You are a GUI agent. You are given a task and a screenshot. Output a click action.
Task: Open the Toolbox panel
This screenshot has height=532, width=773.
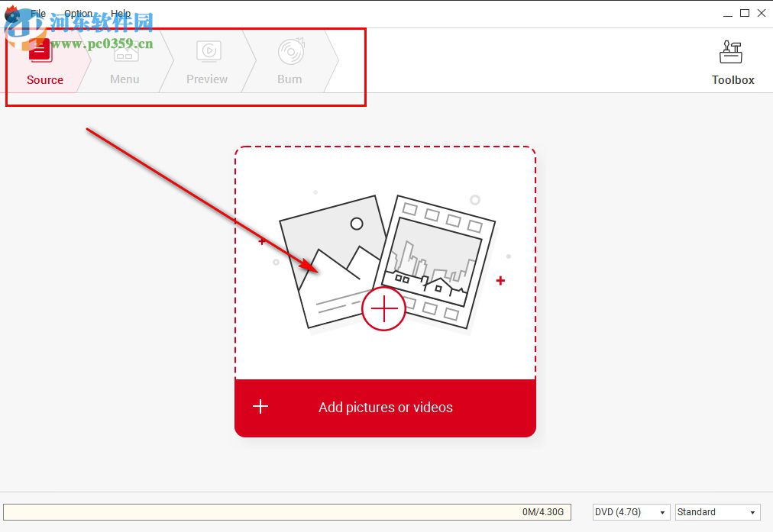[x=732, y=61]
